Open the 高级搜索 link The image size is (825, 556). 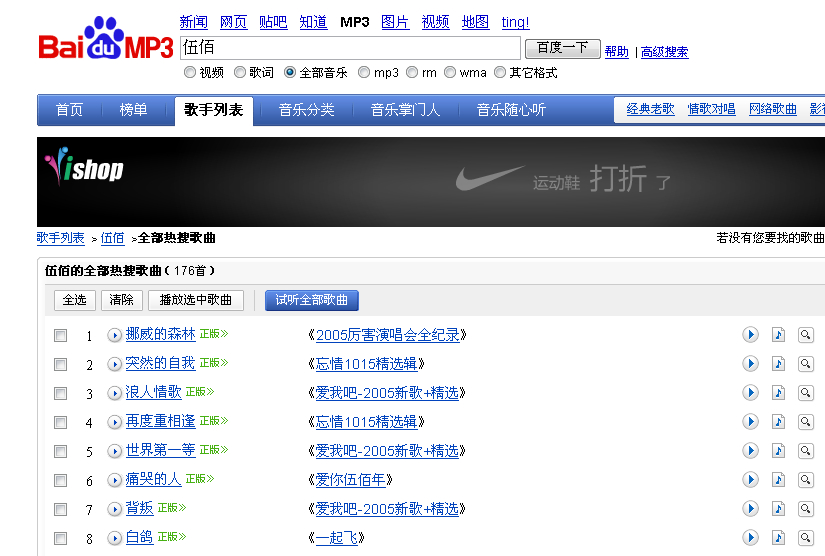[x=665, y=52]
